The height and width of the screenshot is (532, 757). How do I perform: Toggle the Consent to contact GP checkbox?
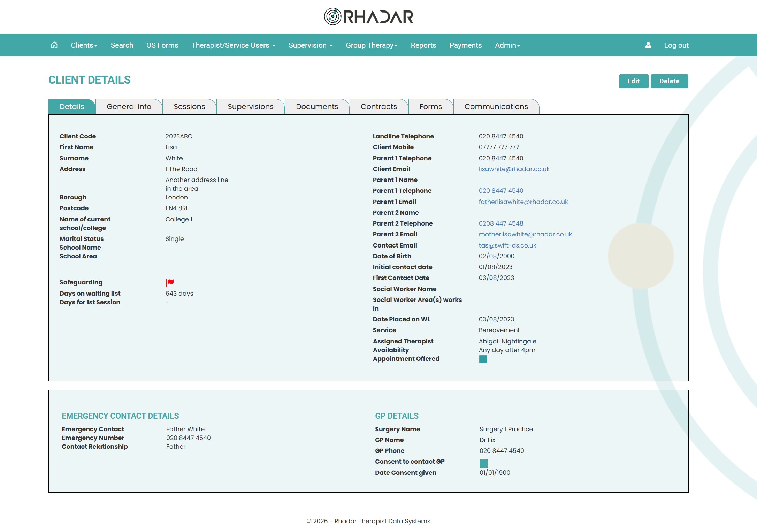click(x=484, y=463)
